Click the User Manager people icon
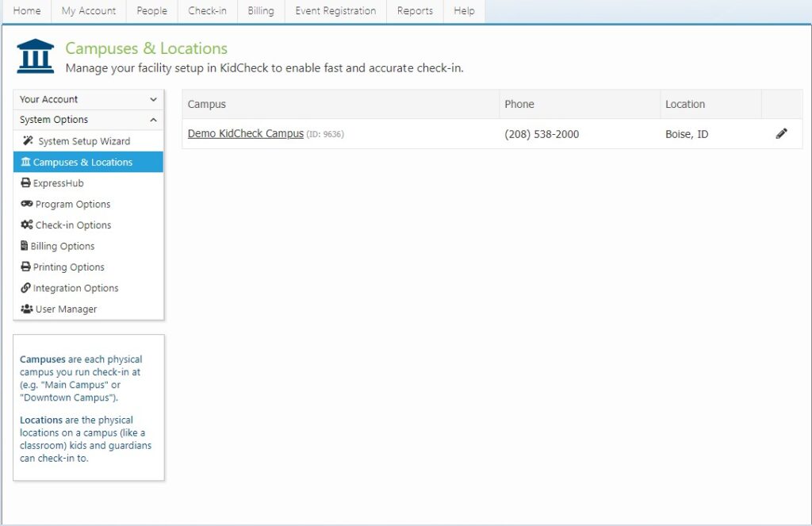Screen dimensions: 812x526 [x=26, y=309]
